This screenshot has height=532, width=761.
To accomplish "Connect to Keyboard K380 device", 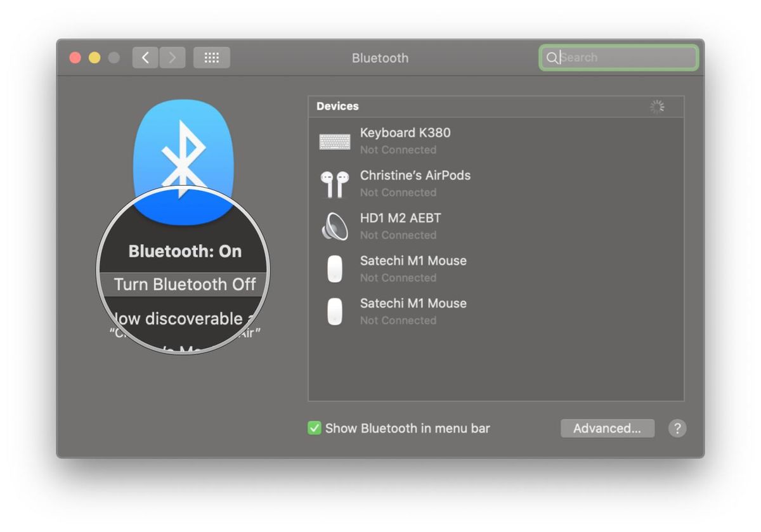I will (x=405, y=133).
